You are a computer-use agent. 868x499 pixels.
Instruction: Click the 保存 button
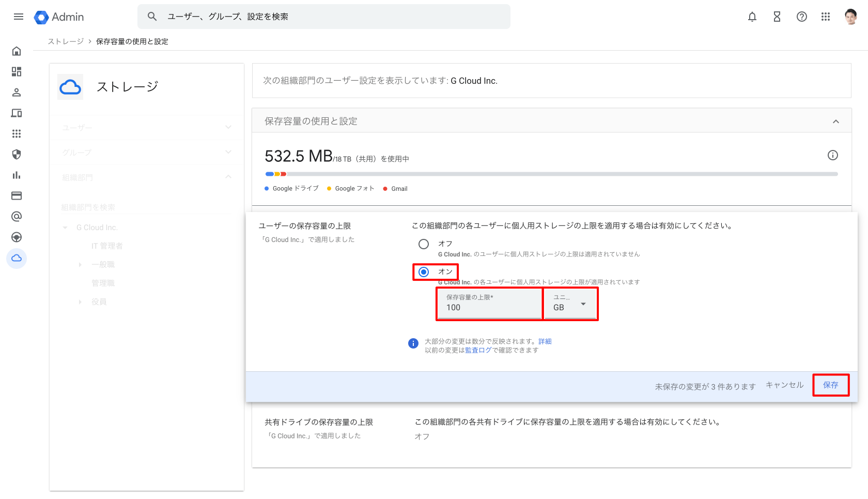point(831,385)
